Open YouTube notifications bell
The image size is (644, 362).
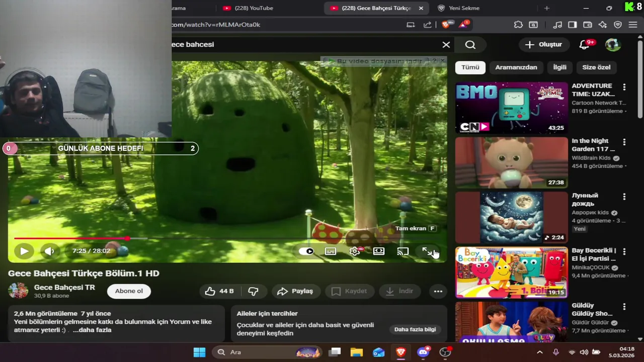(x=584, y=45)
